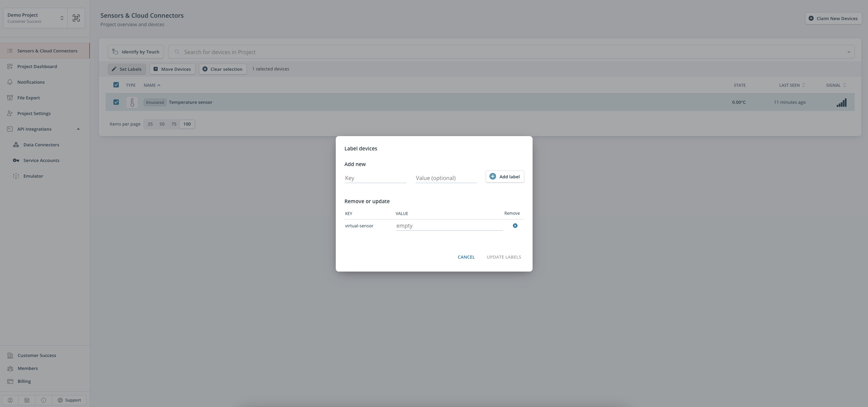Click the 0.00°C state value
This screenshot has width=868, height=407.
[x=739, y=102]
